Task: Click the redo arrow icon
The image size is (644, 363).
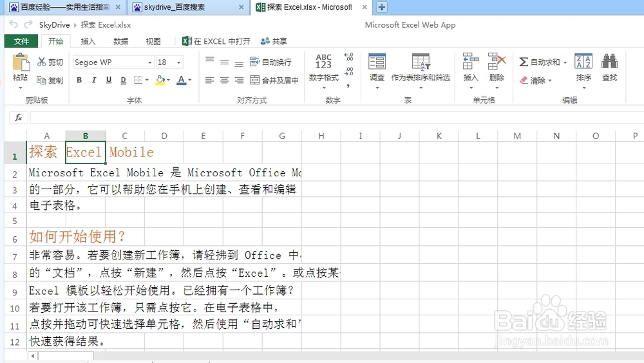Action: click(x=28, y=24)
